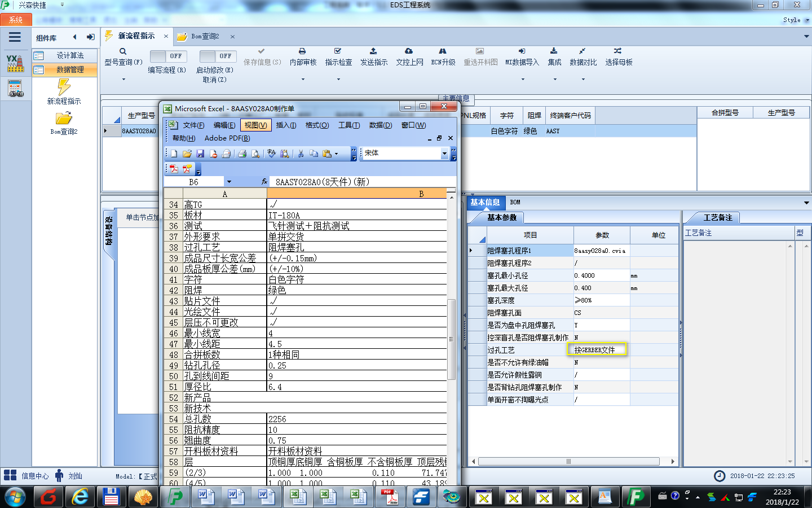Viewport: 812px width, 508px height.
Task: Click the 指示检查 check icon
Action: tap(338, 51)
